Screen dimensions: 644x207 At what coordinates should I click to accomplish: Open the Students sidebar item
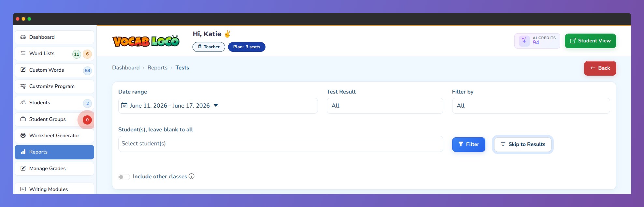(x=54, y=103)
